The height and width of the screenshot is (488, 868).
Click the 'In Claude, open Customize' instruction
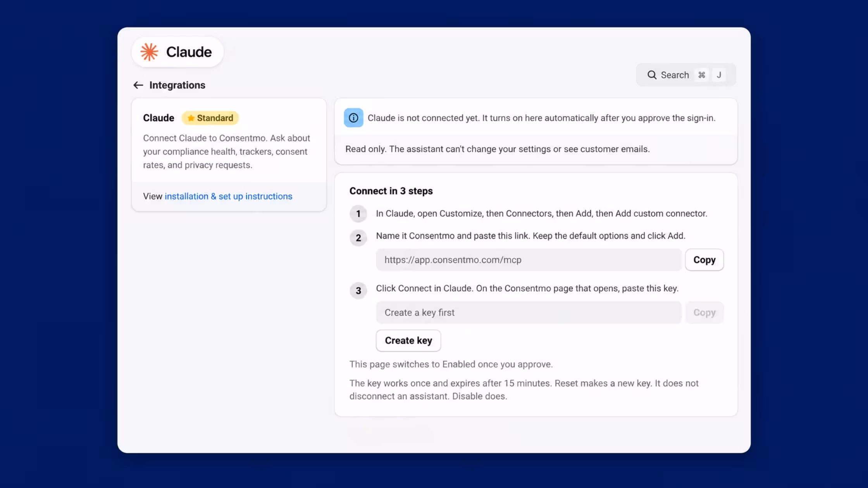[x=541, y=214]
